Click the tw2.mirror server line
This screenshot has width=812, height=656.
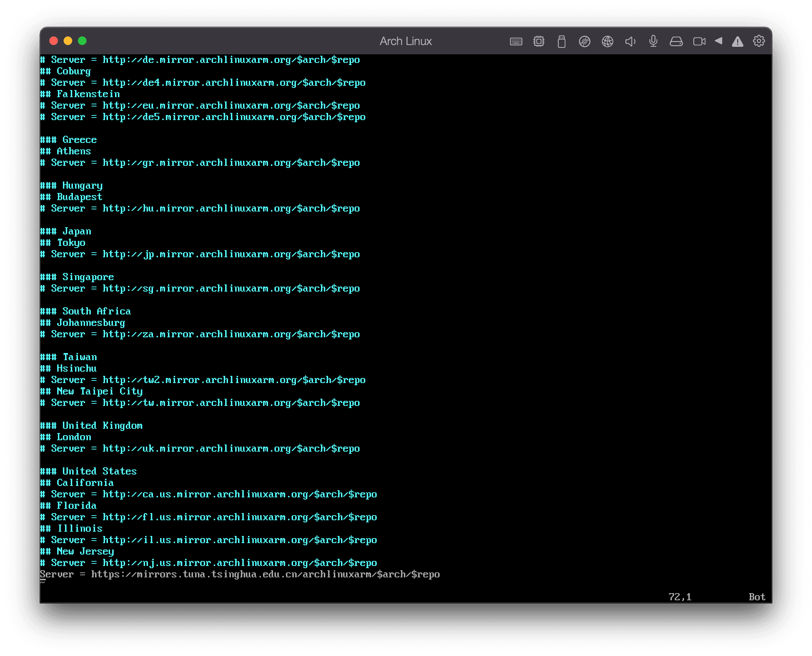[x=203, y=380]
